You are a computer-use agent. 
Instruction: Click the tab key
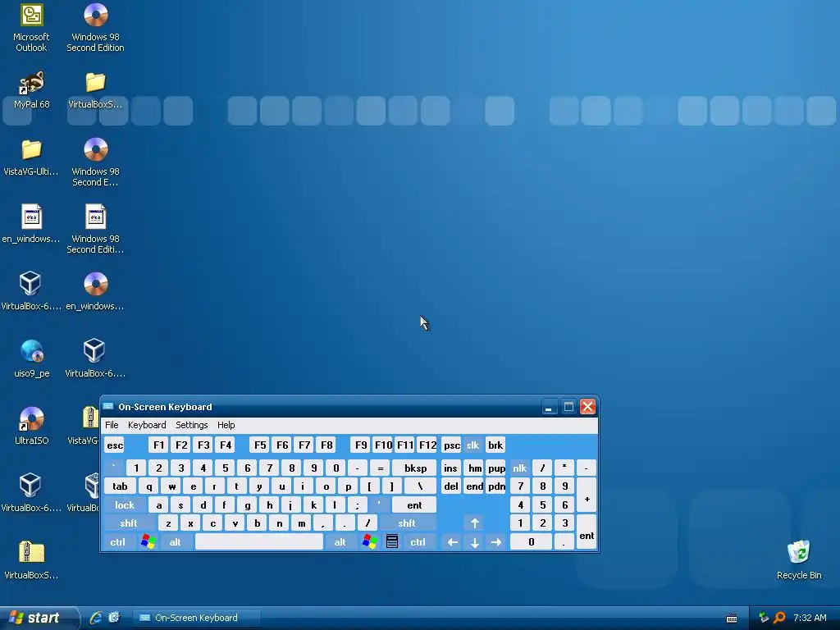(120, 486)
